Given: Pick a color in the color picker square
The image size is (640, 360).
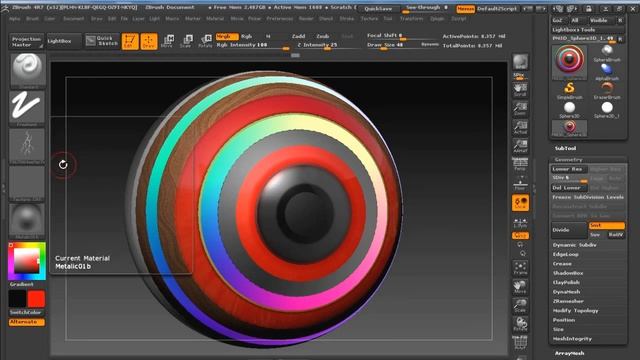Looking at the screenshot, I should coord(27,261).
